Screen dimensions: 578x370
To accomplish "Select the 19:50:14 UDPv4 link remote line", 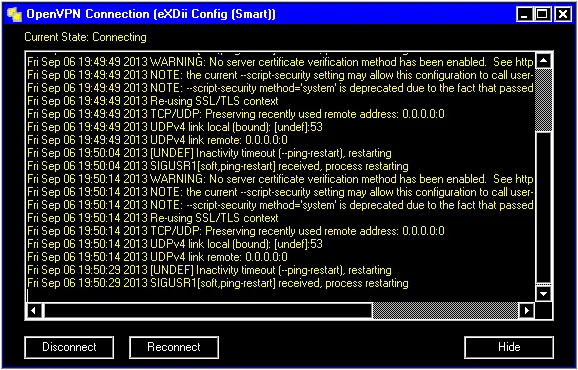I will point(157,257).
